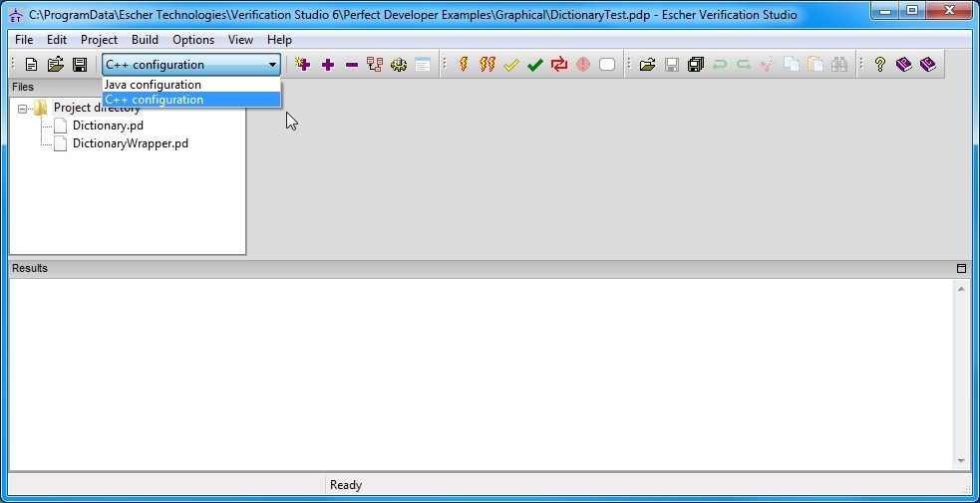Open the configuration combo box dropdown arrow
The height and width of the screenshot is (503, 980).
pos(272,65)
